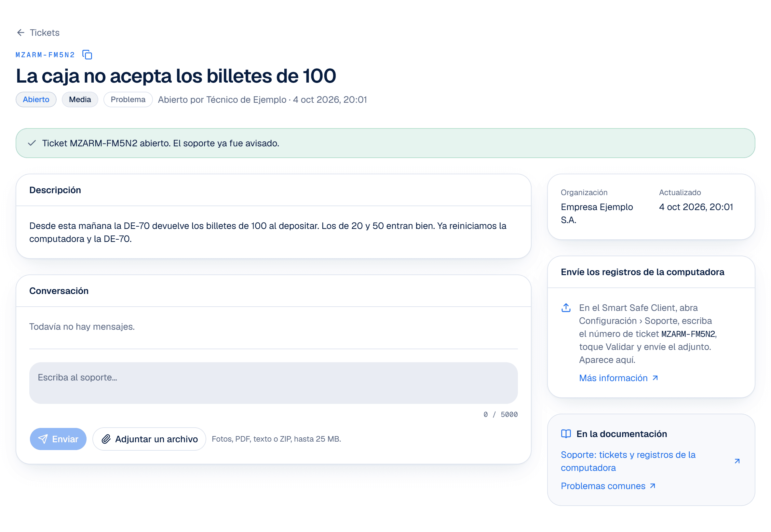
Task: Copy the ticket ID MZARM-FM5N2 with the copy icon
Action: click(87, 55)
